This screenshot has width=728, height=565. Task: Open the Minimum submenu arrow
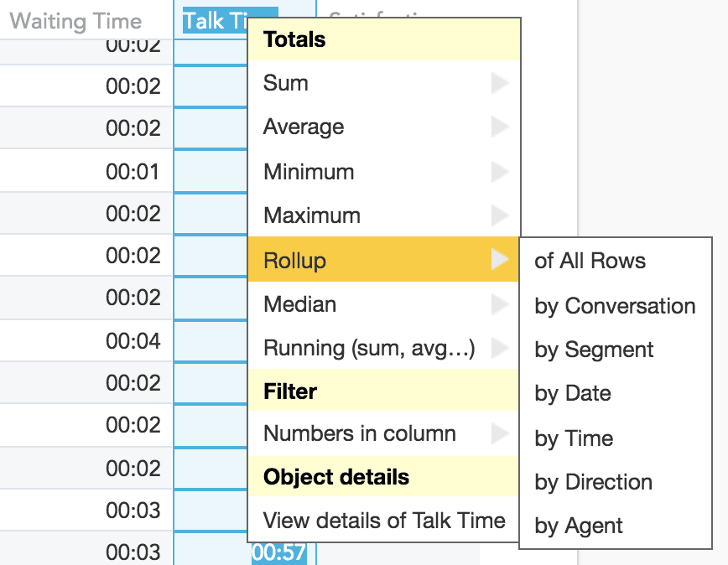[x=499, y=171]
